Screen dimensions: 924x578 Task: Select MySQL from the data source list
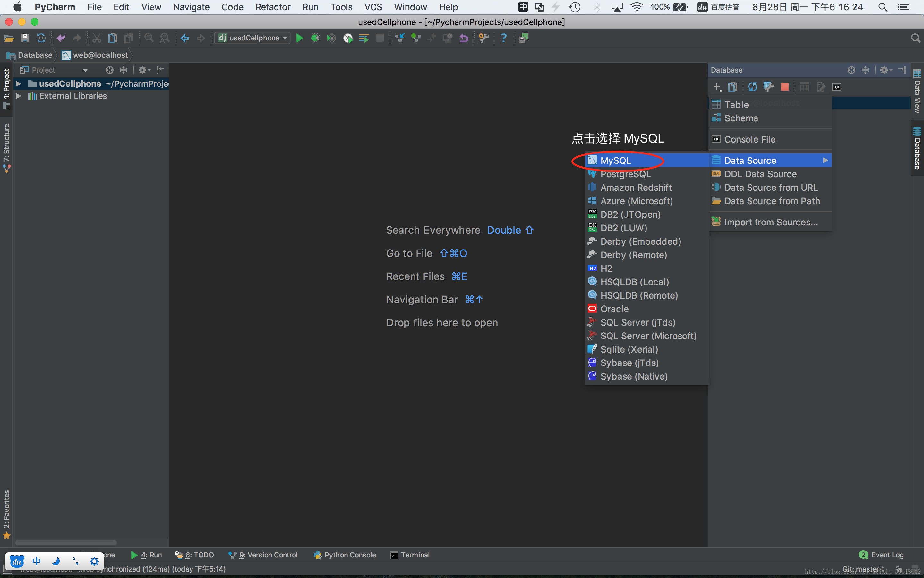647,161
